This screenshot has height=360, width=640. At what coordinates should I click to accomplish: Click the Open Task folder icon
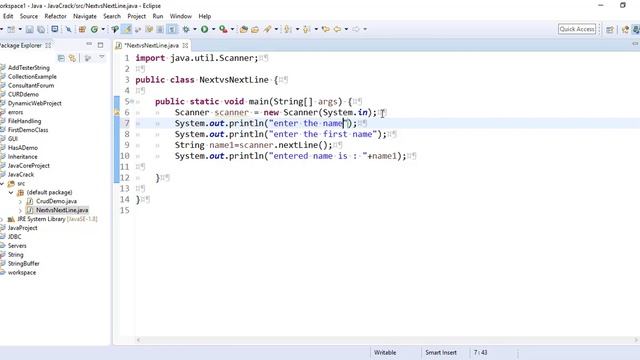click(x=255, y=29)
